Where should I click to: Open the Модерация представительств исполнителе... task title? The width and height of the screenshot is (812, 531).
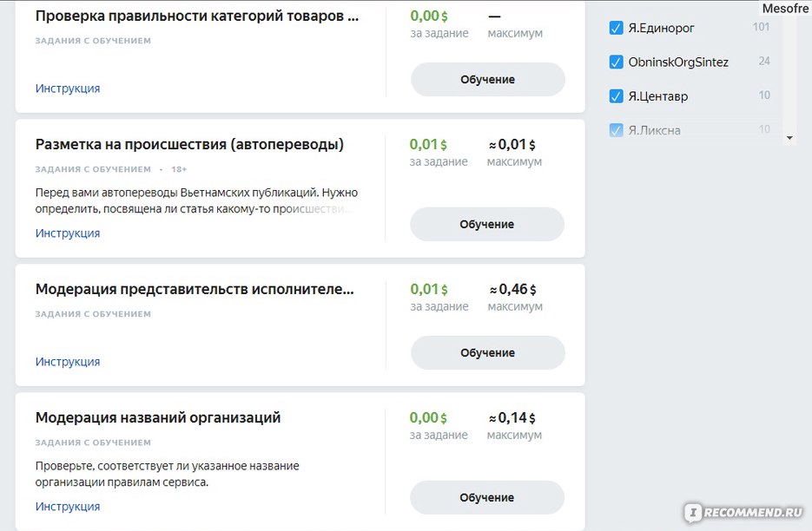coord(195,289)
